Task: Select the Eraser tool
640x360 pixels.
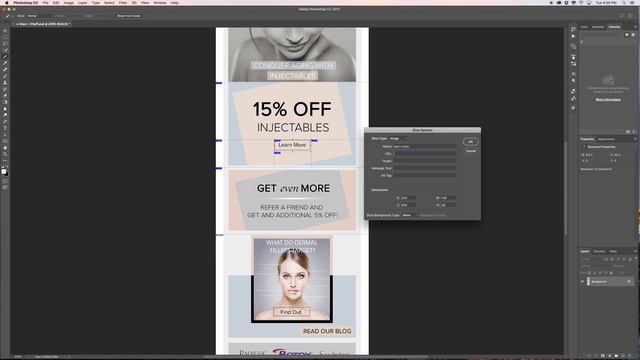Action: tap(5, 96)
